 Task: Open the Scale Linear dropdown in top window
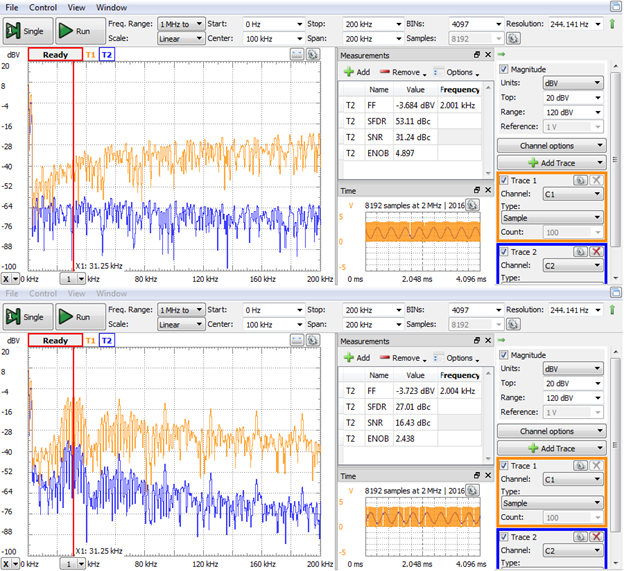coord(181,39)
